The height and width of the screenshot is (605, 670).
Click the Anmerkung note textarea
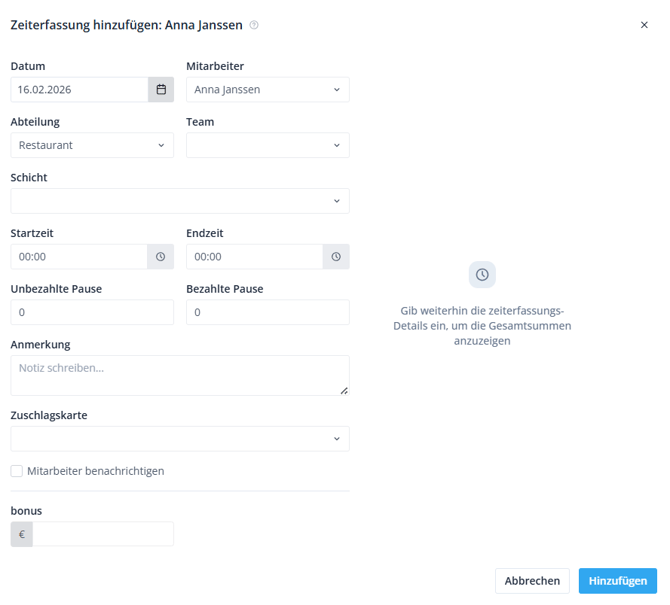180,375
